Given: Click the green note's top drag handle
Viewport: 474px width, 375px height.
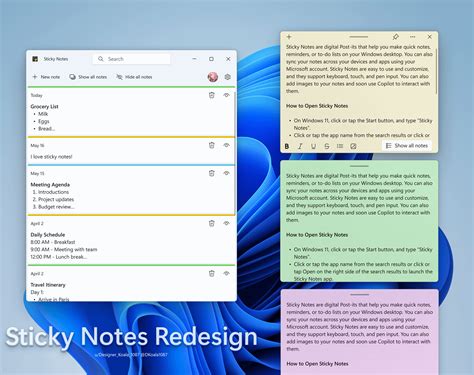Looking at the screenshot, I should tap(359, 166).
